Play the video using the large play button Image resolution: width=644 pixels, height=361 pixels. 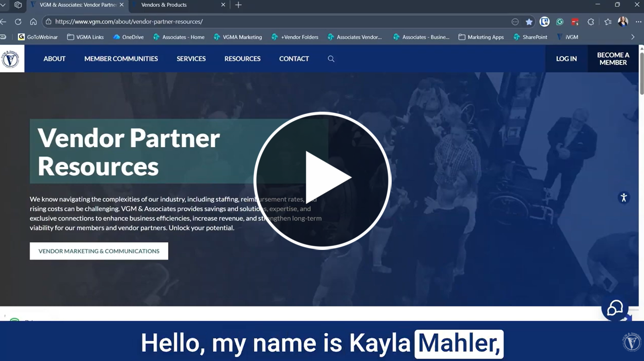tap(322, 180)
